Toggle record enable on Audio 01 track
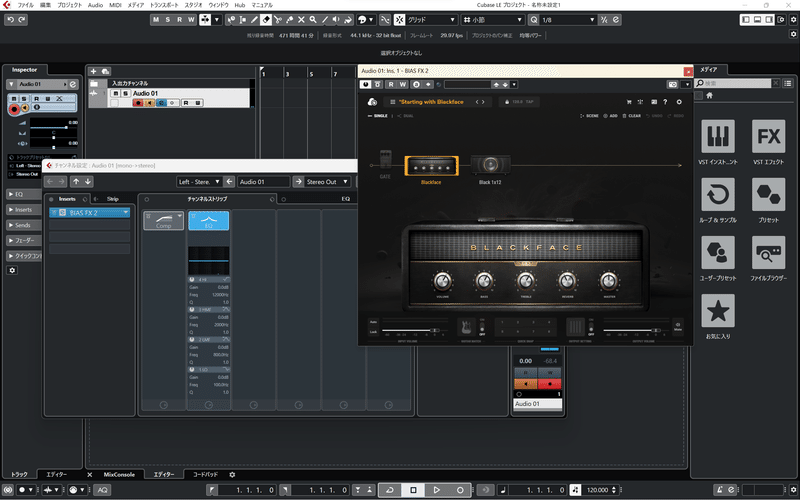Image resolution: width=800 pixels, height=500 pixels. click(138, 103)
